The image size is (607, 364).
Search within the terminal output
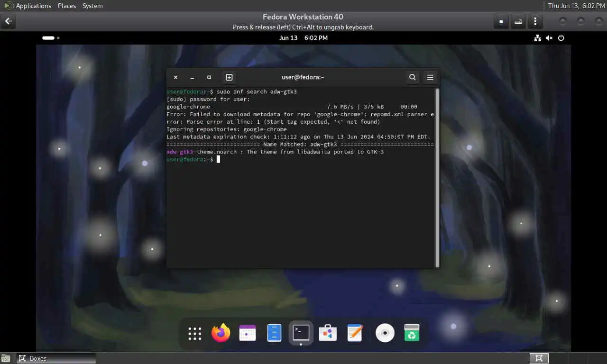pos(413,77)
